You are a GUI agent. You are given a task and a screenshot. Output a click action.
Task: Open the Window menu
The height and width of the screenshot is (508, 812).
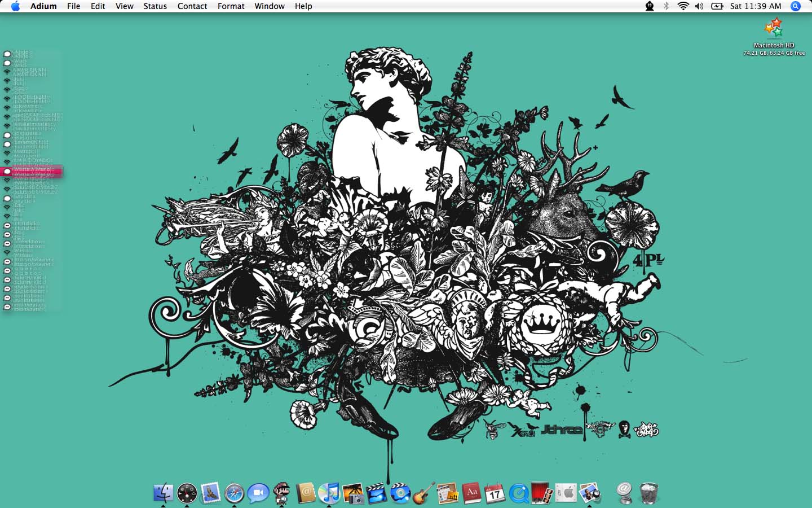(270, 6)
